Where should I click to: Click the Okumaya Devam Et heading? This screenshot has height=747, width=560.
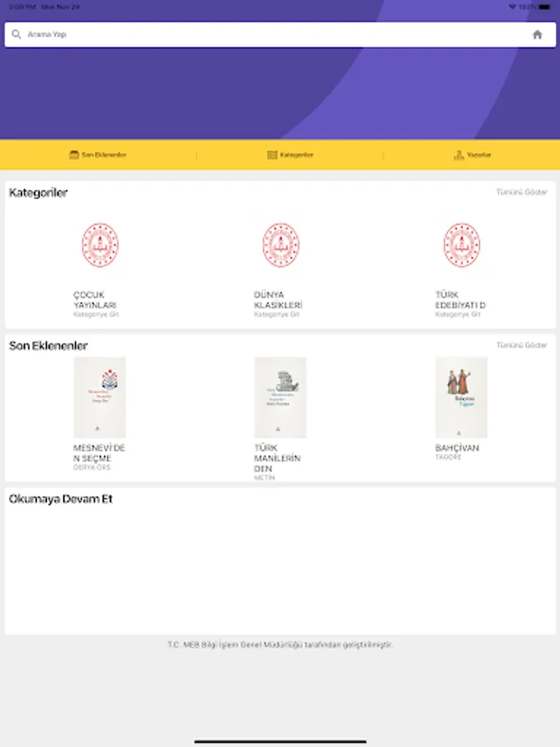[61, 499]
